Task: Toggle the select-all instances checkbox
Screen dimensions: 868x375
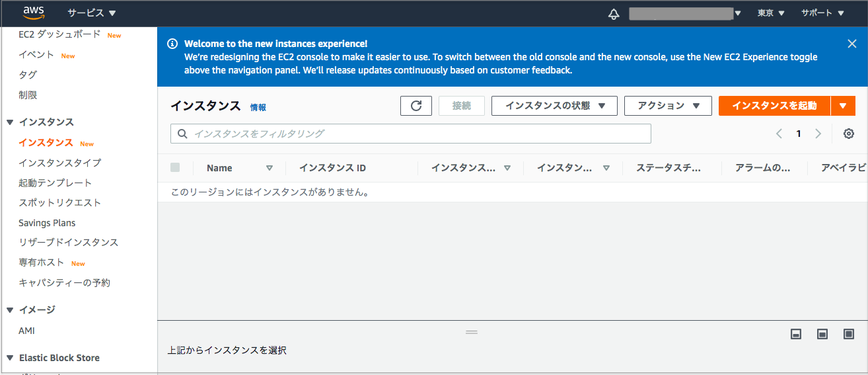Action: tap(175, 167)
